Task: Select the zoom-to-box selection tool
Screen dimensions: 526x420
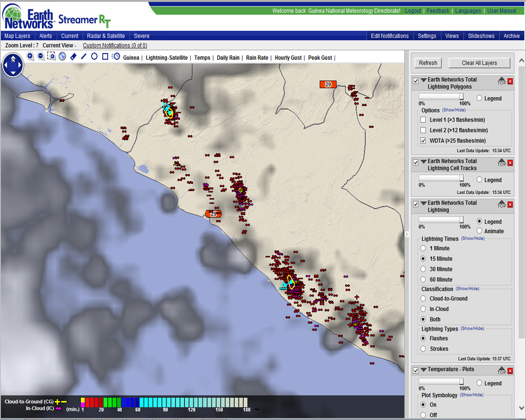Action: coord(51,56)
